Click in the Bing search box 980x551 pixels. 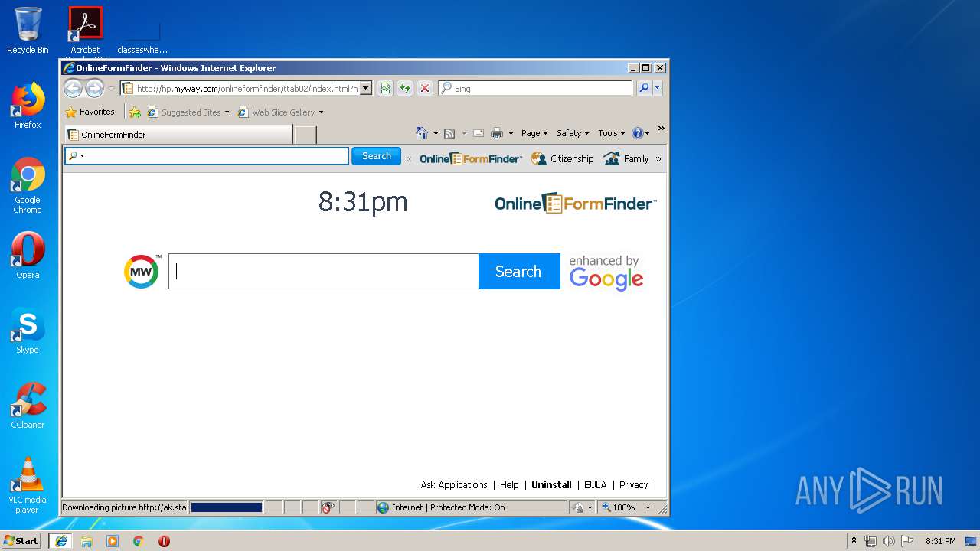click(535, 89)
